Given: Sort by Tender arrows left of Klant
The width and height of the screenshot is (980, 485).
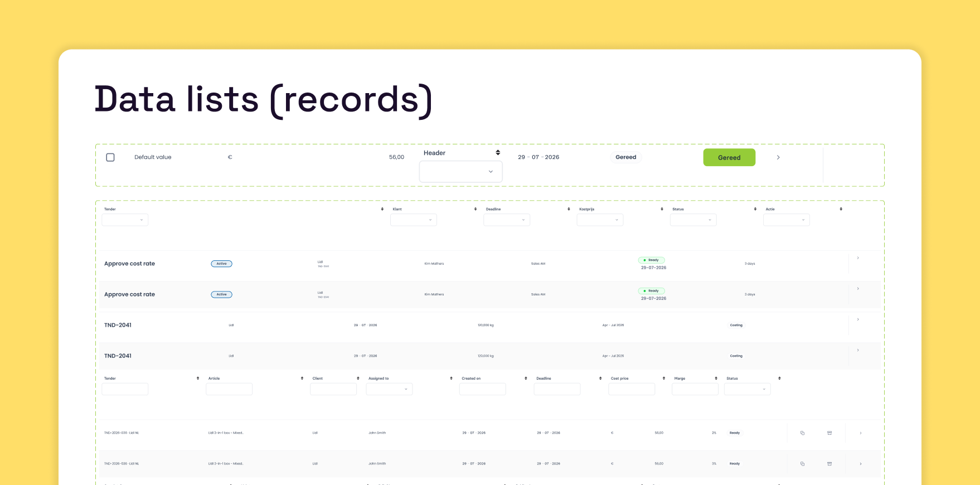Looking at the screenshot, I should (x=382, y=209).
